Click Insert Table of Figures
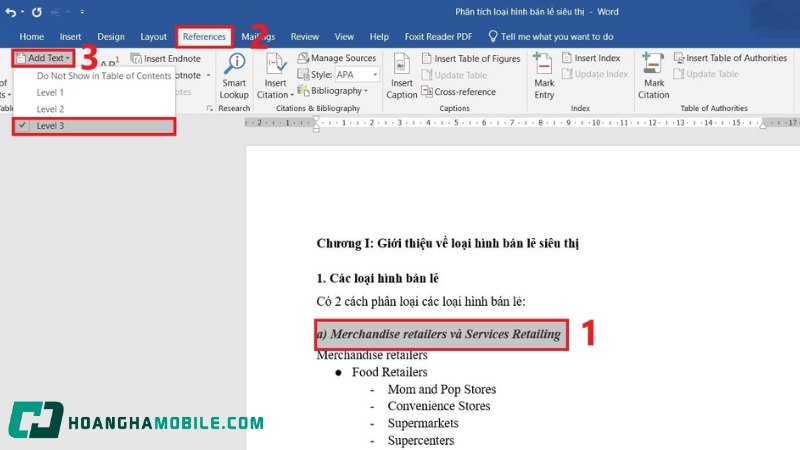Screen dimensions: 800x450 point(470,58)
